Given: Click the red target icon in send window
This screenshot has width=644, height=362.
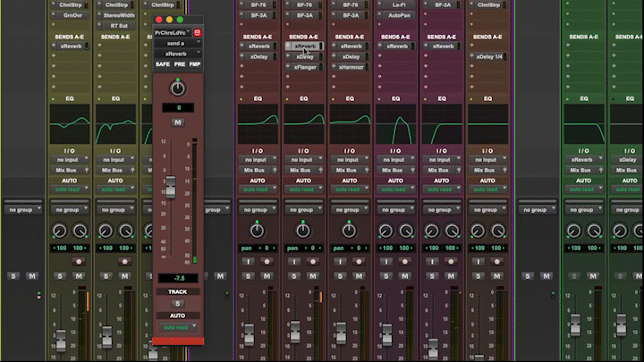Looking at the screenshot, I should tap(198, 31).
